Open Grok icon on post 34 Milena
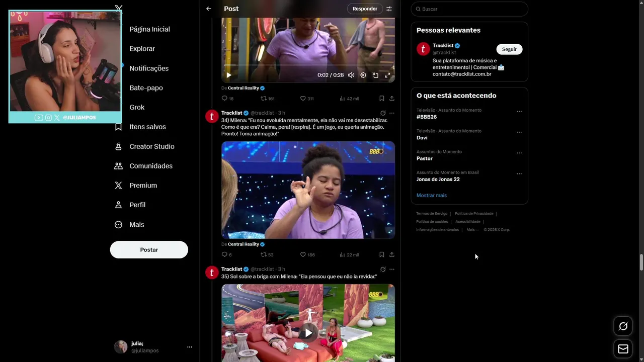 click(x=383, y=113)
